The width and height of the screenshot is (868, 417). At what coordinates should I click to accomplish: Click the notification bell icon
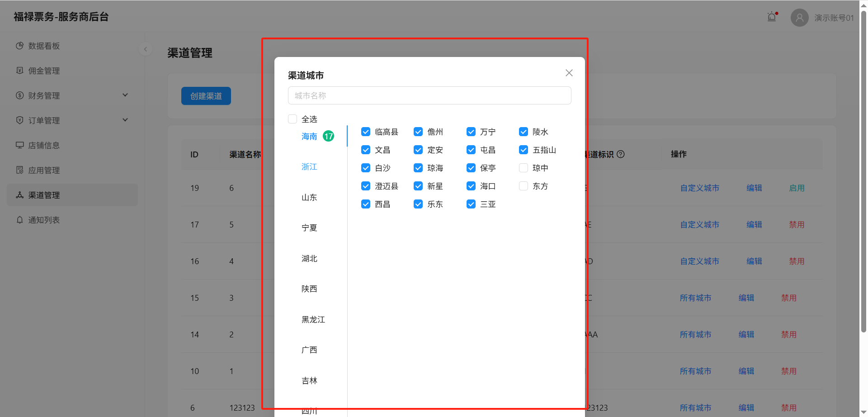772,17
